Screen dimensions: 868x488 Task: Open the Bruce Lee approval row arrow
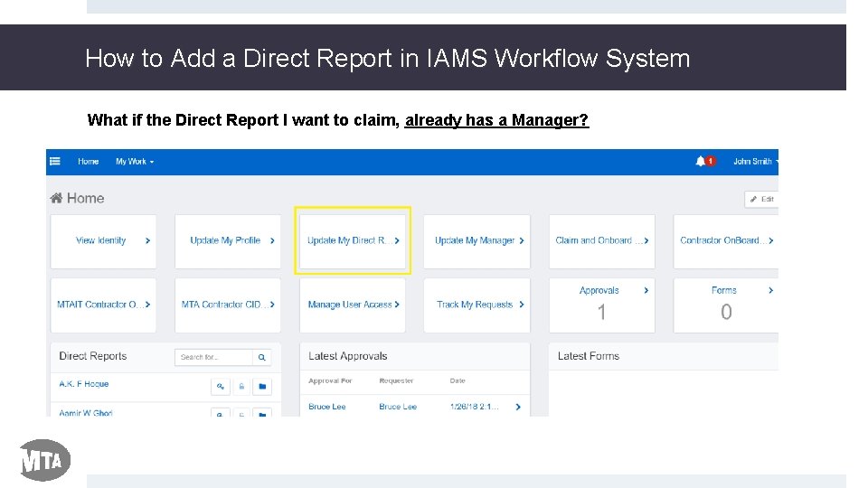click(x=518, y=407)
